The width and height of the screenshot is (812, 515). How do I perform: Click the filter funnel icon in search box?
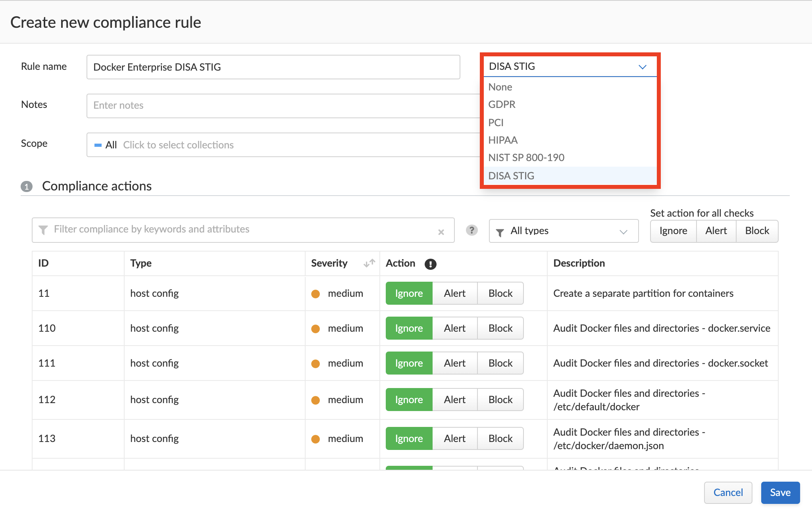point(43,230)
